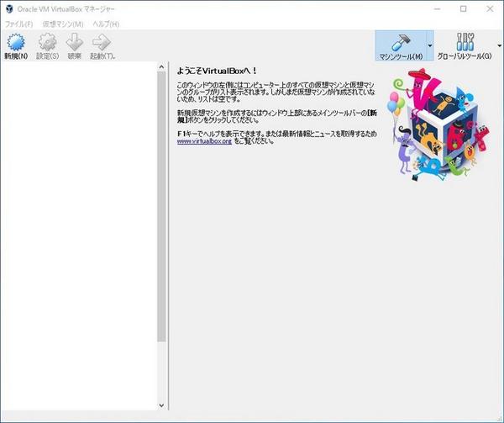Screen dimensions: 504x423
Task: Click the ようこそVirtualBoxへ！ heading text
Action: pyautogui.click(x=217, y=71)
